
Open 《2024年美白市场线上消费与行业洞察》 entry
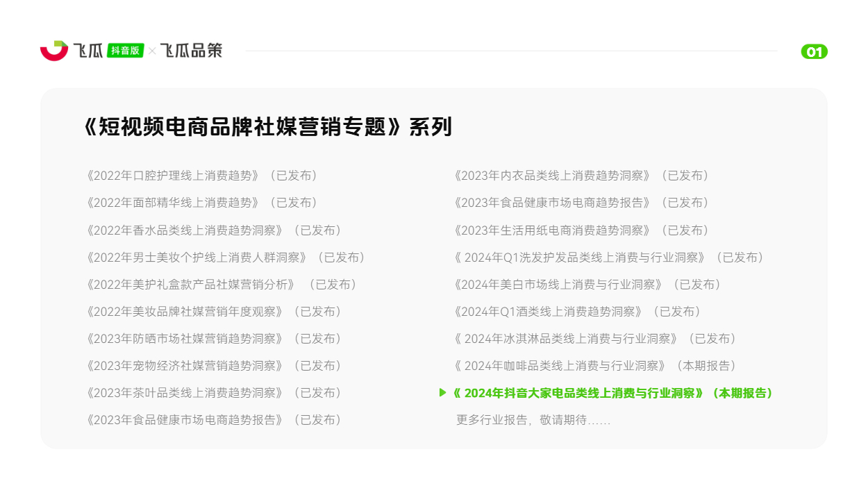pos(587,284)
